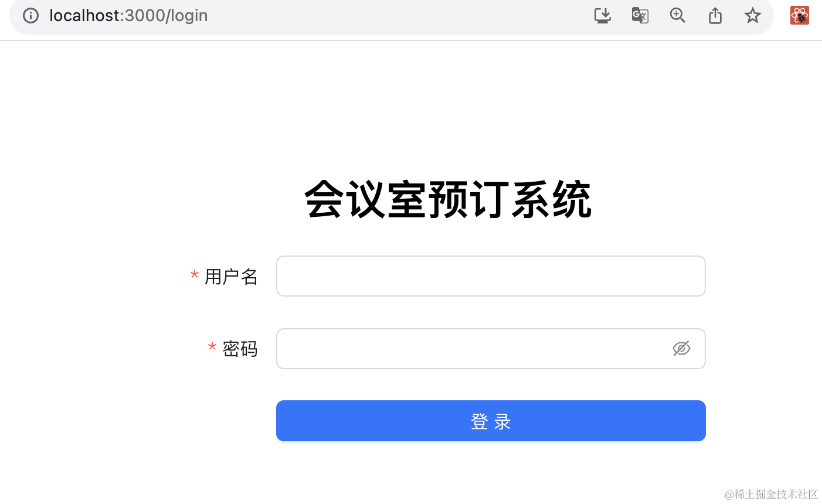Bookmark this page with the star icon

coord(752,15)
